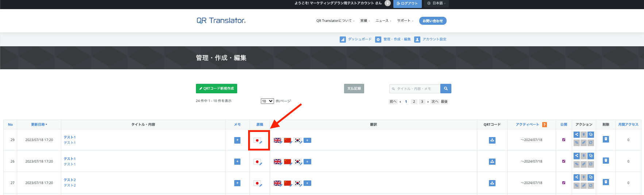Toggle the publish checkbox for row 27
This screenshot has height=195, width=644.
coord(564,183)
